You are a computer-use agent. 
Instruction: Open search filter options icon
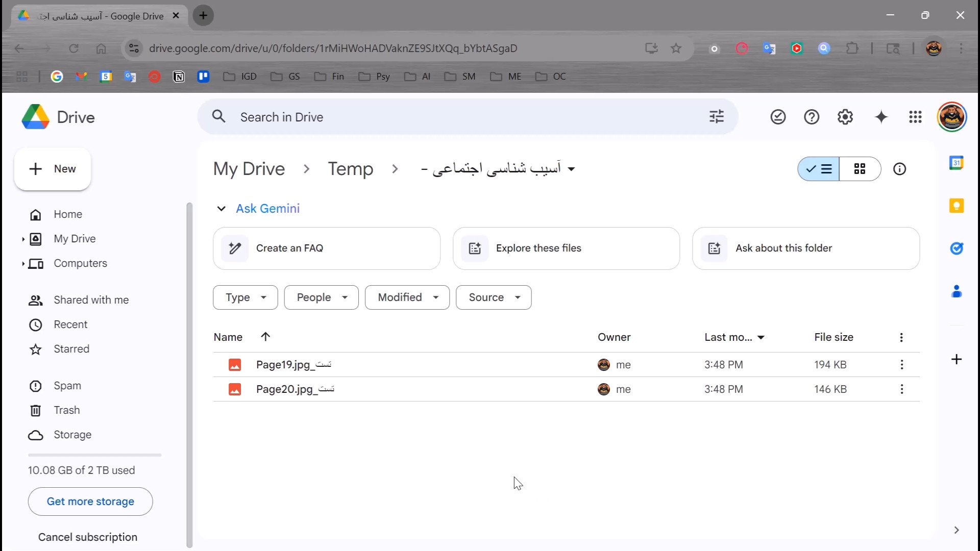717,117
